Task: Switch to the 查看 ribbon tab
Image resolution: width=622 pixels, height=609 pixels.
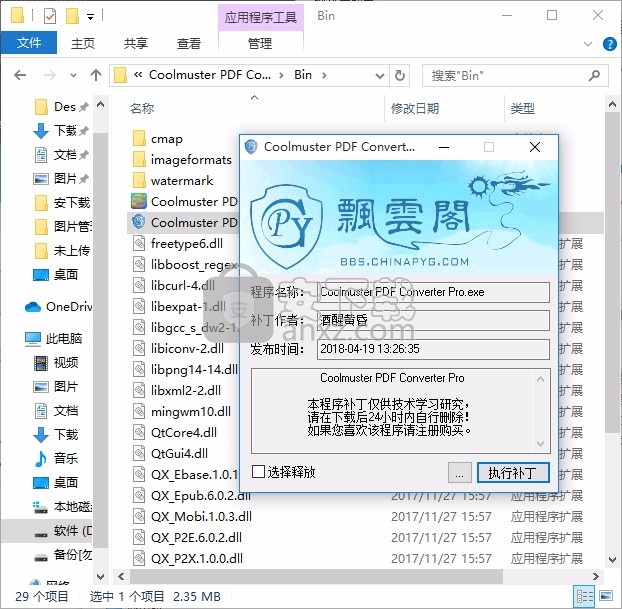Action: coord(188,43)
